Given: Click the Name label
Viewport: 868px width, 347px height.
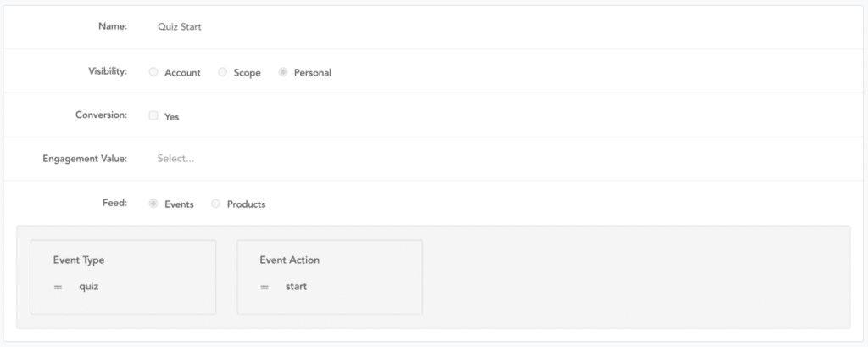Looking at the screenshot, I should pos(113,27).
